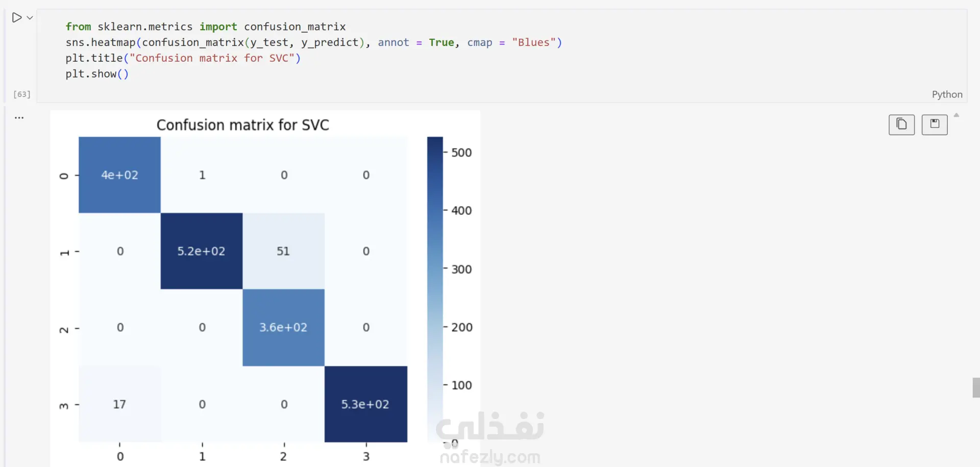Click the heatmap cell showing 17
Viewport: 980px width, 467px height.
119,404
